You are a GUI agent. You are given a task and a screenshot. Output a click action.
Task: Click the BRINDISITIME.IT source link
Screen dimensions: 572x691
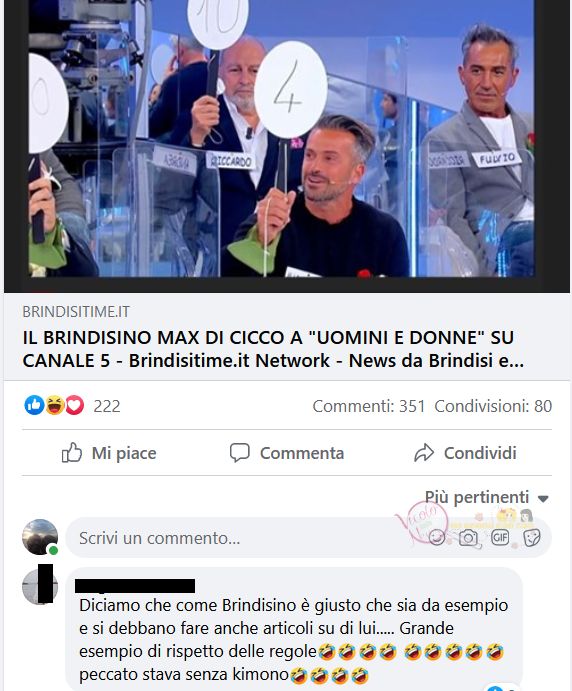76,312
